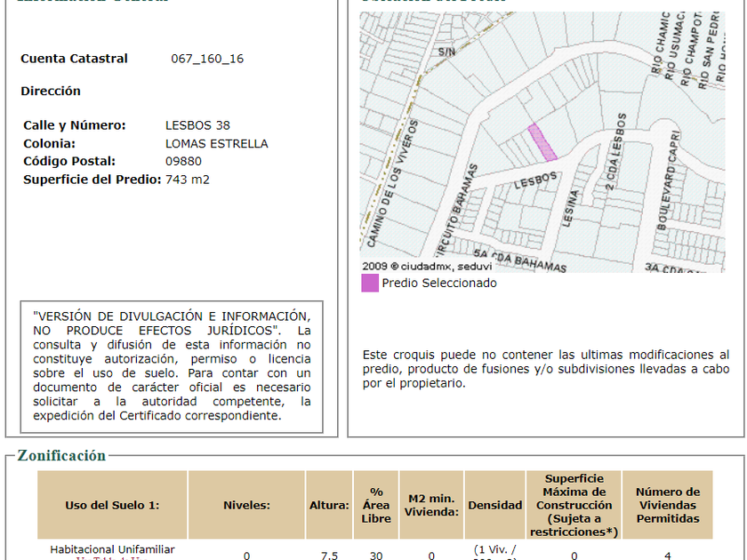Click the disclaimer box about VERSIÓN DE DIVULGACIÓN
Viewport: 747px width, 560px height.
point(172,365)
